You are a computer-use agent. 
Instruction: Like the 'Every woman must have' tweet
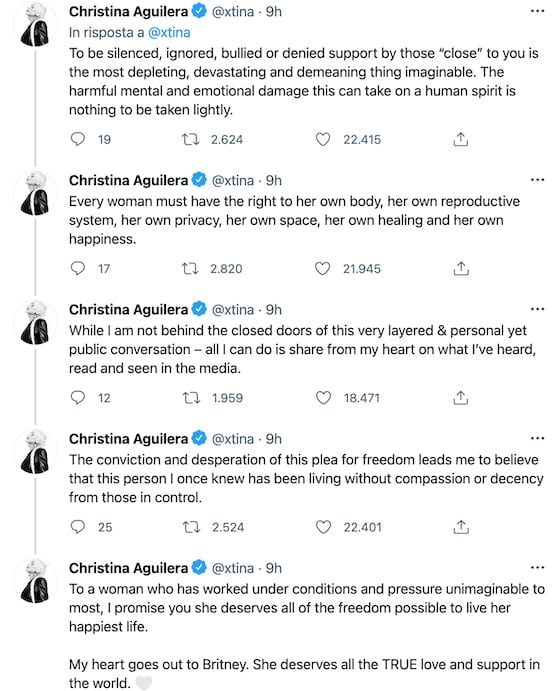322,268
